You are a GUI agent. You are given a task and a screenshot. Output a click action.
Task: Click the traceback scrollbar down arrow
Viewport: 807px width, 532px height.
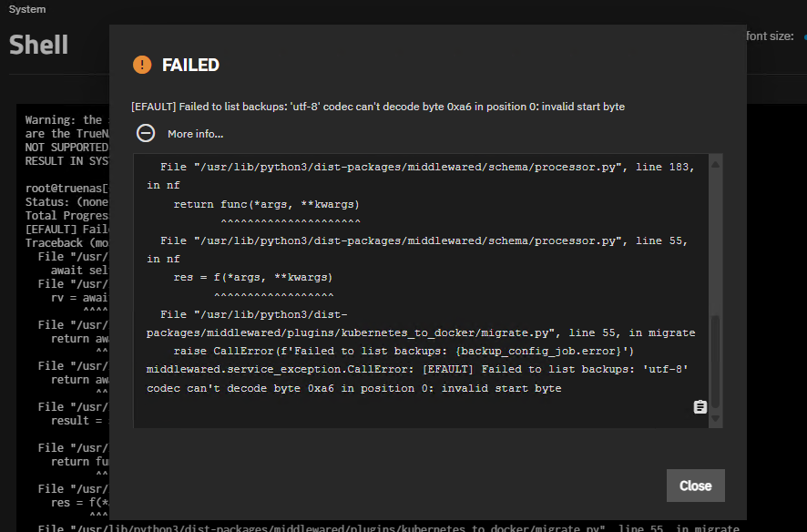(716, 418)
